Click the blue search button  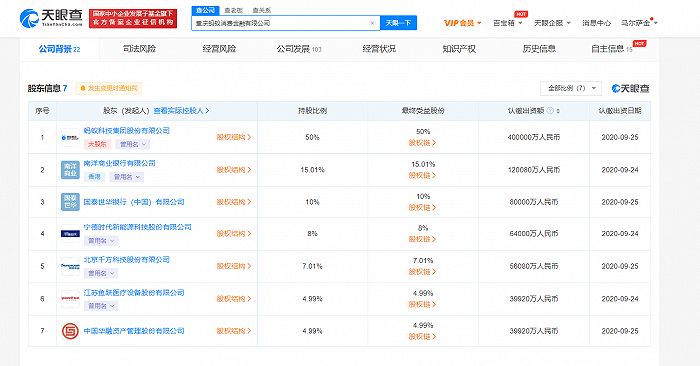tap(398, 23)
